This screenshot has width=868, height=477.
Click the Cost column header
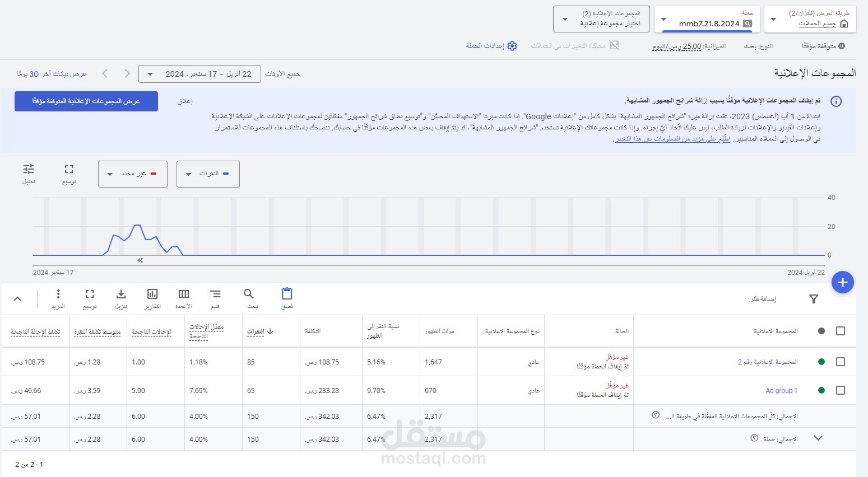point(313,331)
